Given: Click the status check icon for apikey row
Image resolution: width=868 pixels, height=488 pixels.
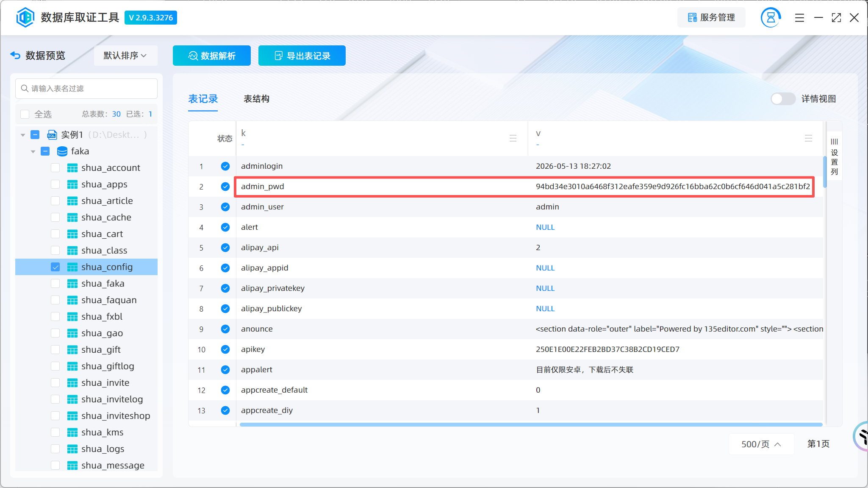Looking at the screenshot, I should tap(225, 349).
